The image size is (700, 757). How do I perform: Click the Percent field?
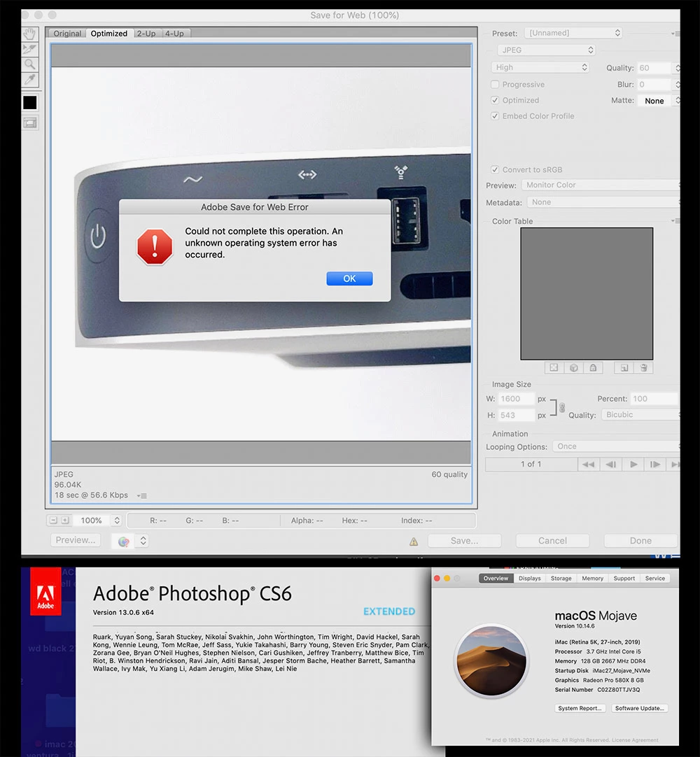655,399
